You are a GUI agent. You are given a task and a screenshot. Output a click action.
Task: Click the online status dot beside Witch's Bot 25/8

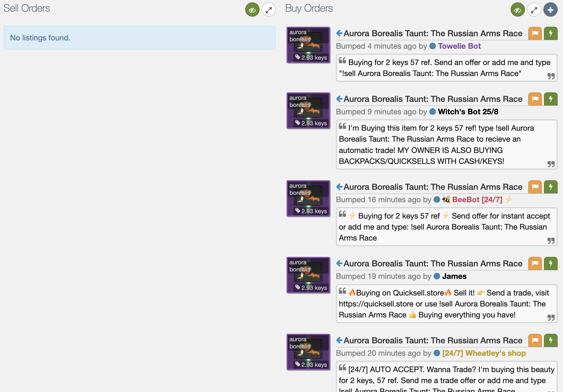433,112
